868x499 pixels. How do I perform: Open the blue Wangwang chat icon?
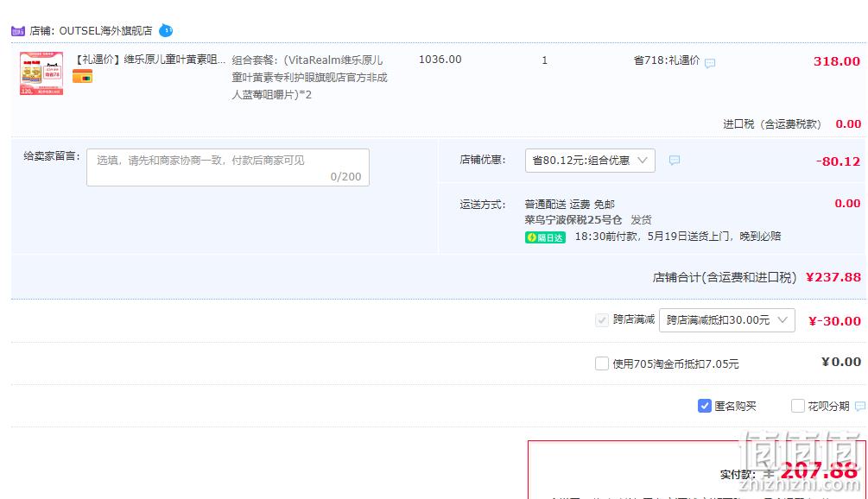(166, 30)
